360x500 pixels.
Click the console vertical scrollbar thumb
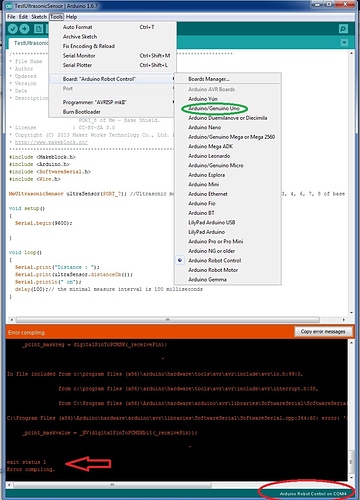pyautogui.click(x=351, y=462)
